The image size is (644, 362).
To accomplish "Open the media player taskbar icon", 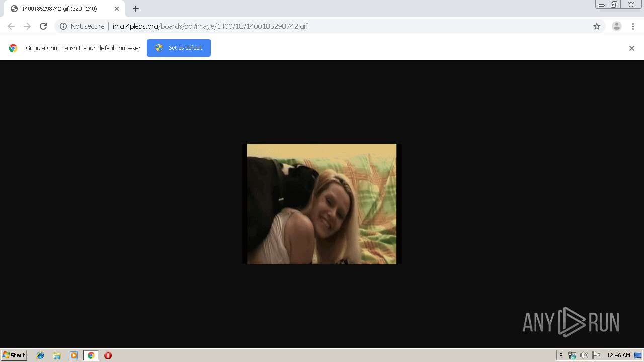I will tap(74, 355).
